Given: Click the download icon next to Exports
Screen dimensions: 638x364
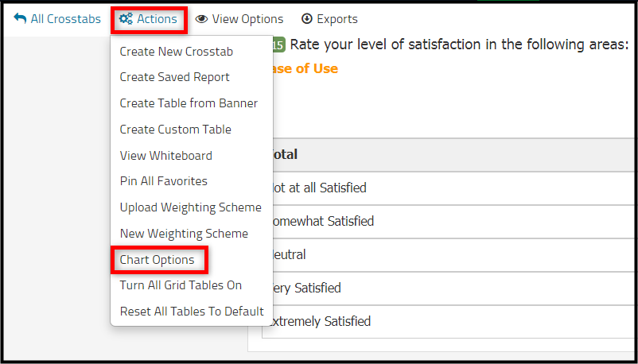Looking at the screenshot, I should (x=306, y=19).
